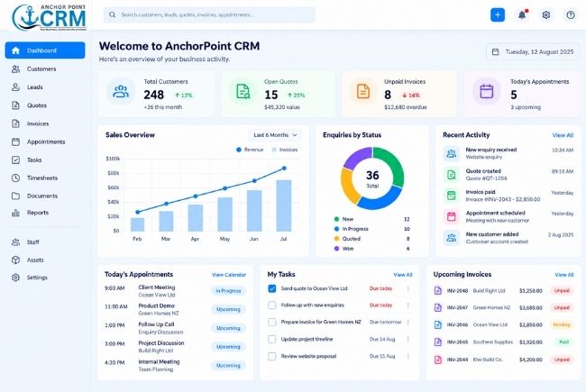Open settings gear in top bar

(546, 15)
